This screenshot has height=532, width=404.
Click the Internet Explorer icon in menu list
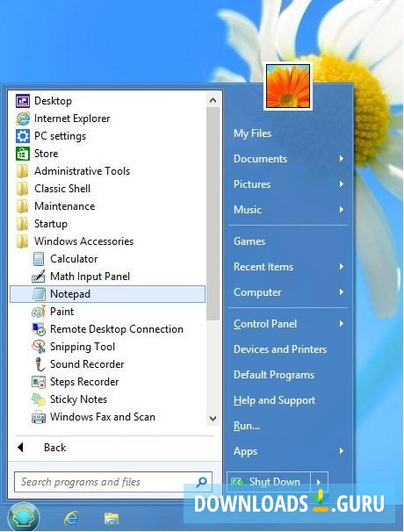(x=23, y=119)
